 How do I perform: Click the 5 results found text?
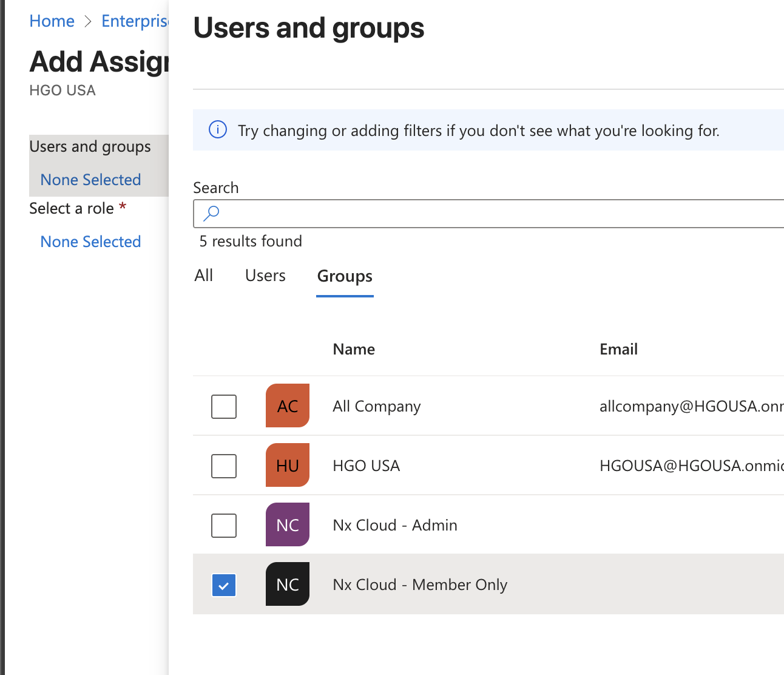251,241
